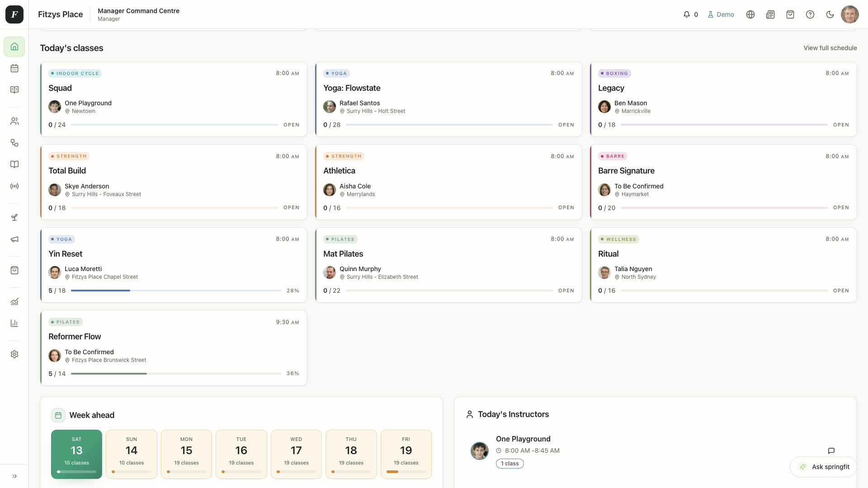868x488 pixels.
Task: Click the WELLNESS category tag
Action: (618, 239)
